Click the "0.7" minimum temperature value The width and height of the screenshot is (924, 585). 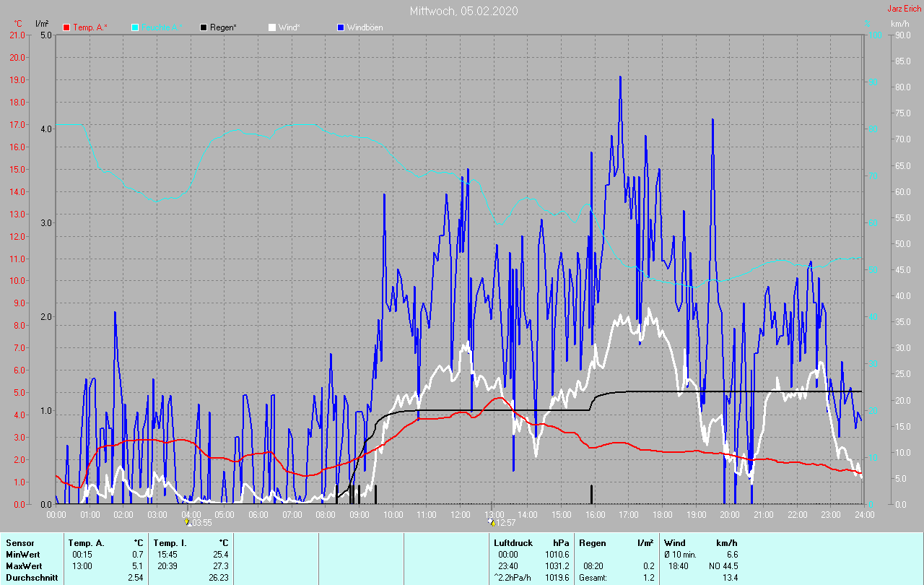(138, 555)
